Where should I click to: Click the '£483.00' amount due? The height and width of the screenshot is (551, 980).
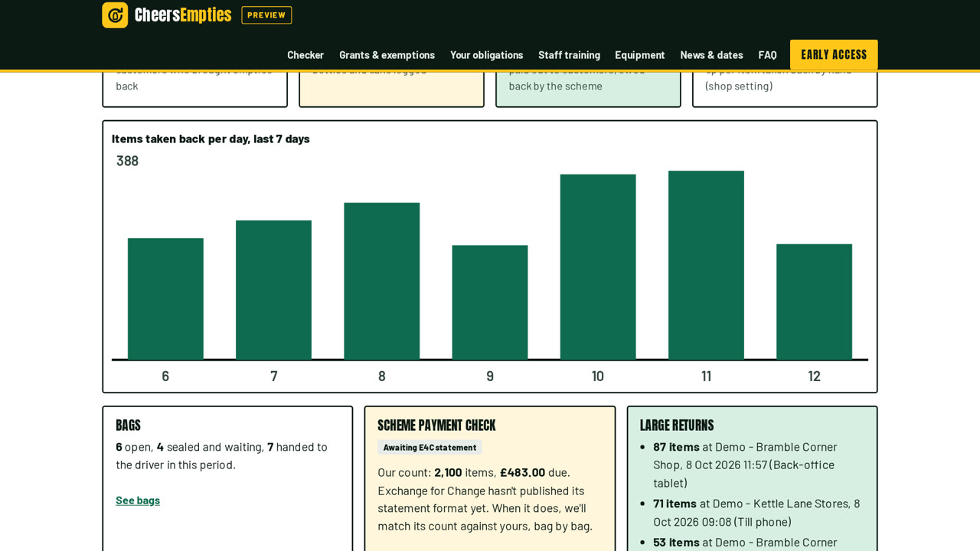point(522,472)
